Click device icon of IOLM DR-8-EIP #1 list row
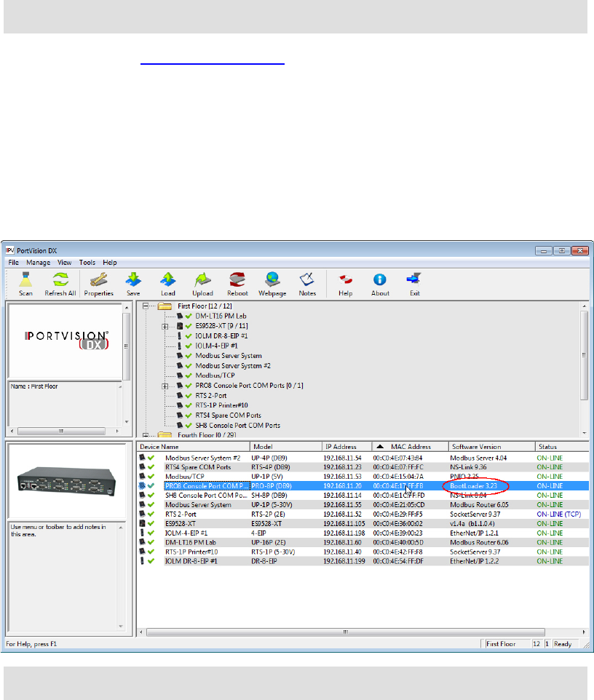Image resolution: width=594 pixels, height=700 pixels. [143, 561]
